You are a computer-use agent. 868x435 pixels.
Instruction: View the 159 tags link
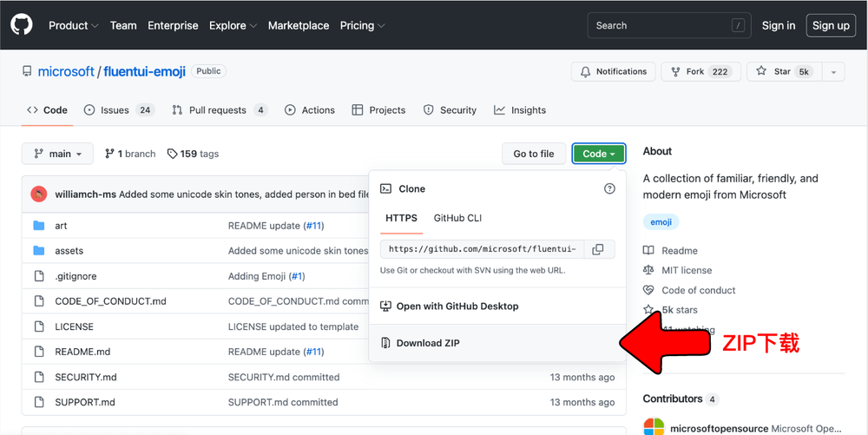point(194,154)
